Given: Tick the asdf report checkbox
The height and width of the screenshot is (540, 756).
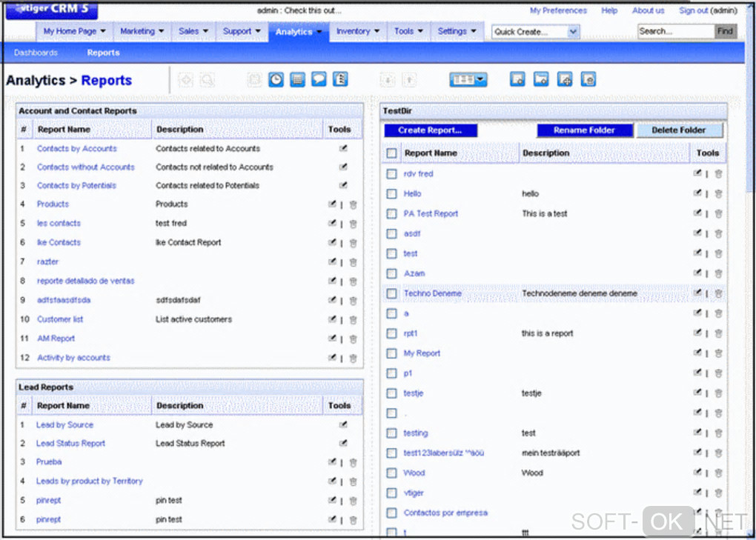Looking at the screenshot, I should 392,233.
